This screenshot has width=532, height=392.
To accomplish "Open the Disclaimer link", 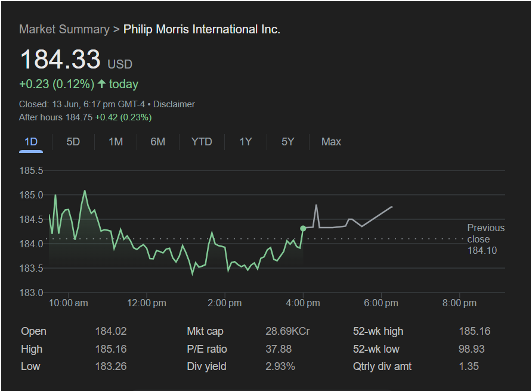I will point(174,104).
